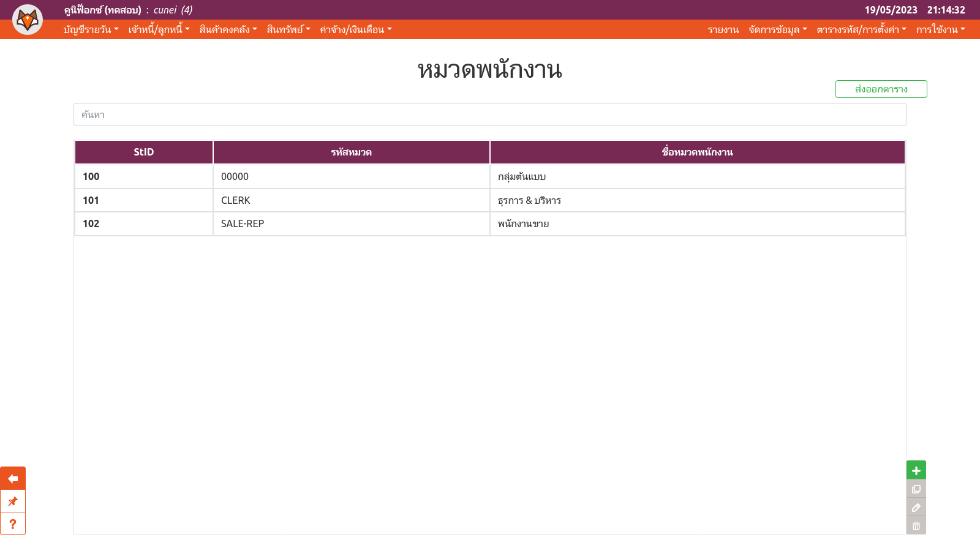Screen dimensions: 980x551
Task: Click the orange back arrow icon
Action: click(13, 478)
